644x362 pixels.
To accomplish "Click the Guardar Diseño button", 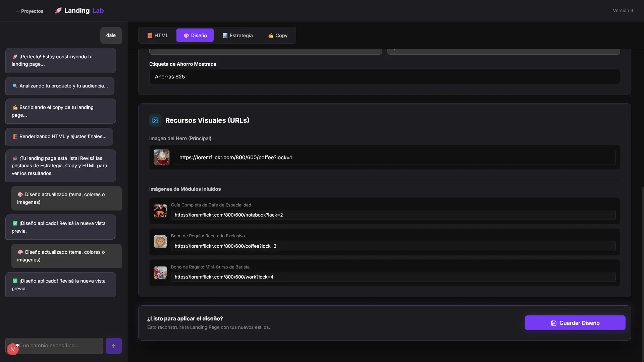I will click(575, 323).
